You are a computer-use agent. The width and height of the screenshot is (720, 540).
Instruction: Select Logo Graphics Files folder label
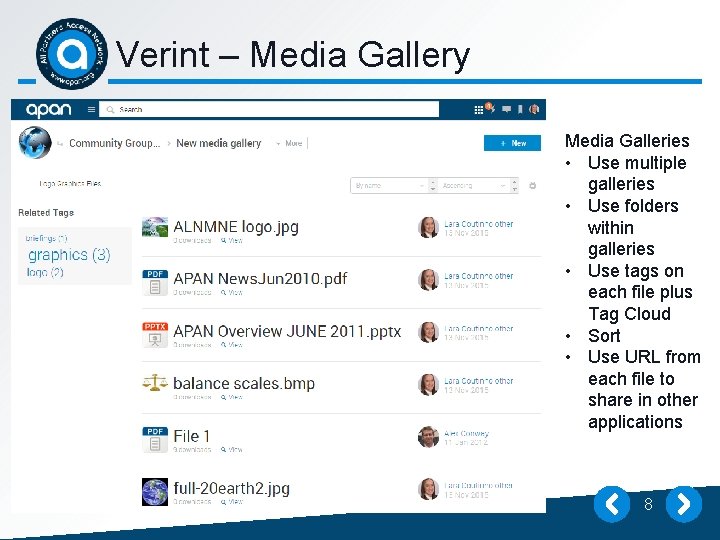[x=70, y=184]
